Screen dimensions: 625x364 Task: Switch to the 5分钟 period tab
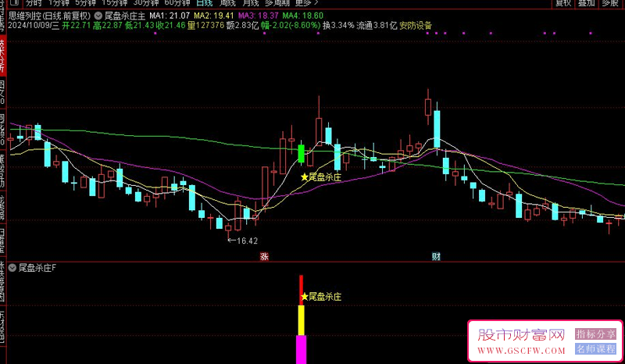coord(86,3)
